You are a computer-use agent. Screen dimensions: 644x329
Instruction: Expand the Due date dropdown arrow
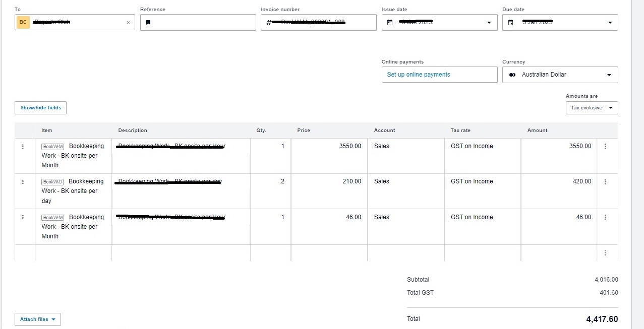(610, 23)
